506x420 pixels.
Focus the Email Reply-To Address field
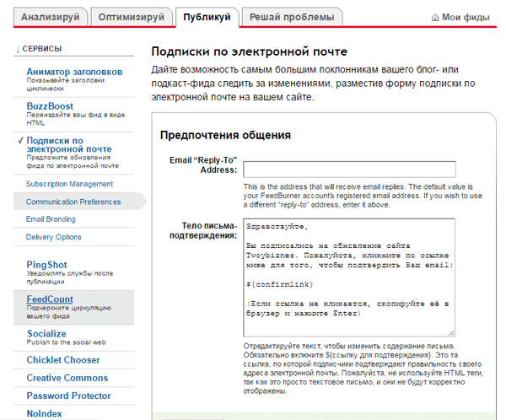click(x=348, y=169)
